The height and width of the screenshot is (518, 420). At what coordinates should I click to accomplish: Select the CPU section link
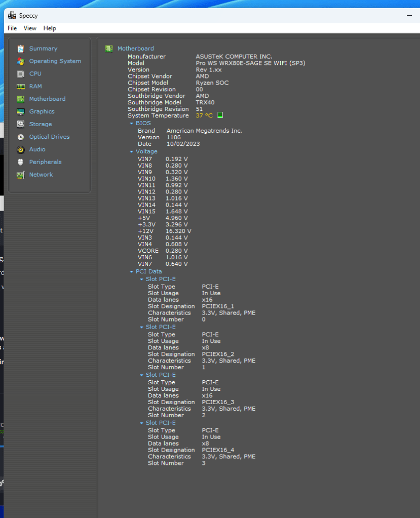coord(35,73)
